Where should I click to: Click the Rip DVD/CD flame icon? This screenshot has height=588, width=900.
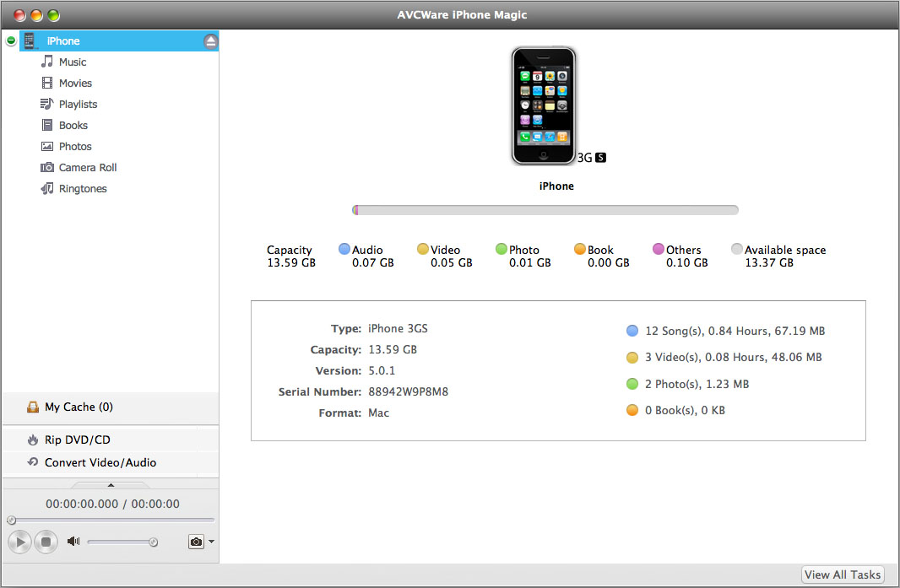pos(33,440)
